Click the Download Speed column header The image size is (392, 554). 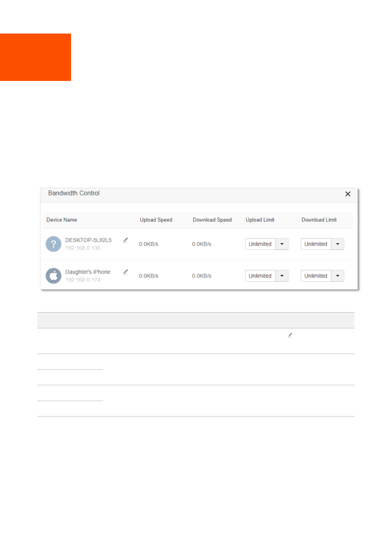[212, 220]
